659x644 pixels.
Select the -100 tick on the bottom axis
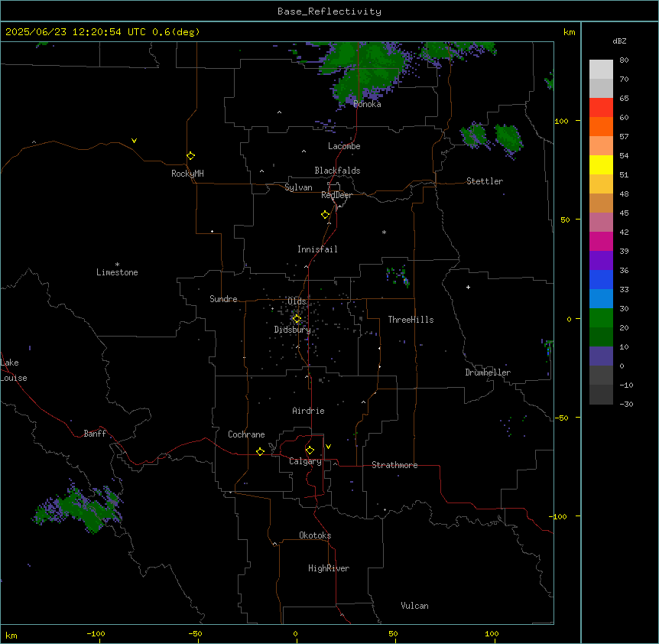pyautogui.click(x=96, y=633)
